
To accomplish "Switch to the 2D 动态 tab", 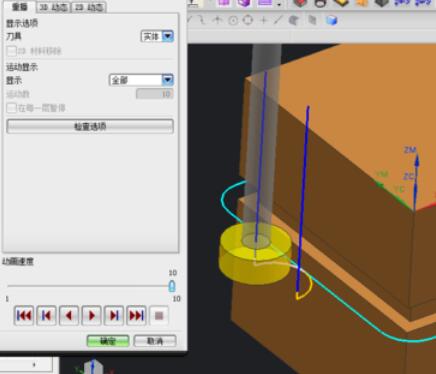I will click(89, 7).
